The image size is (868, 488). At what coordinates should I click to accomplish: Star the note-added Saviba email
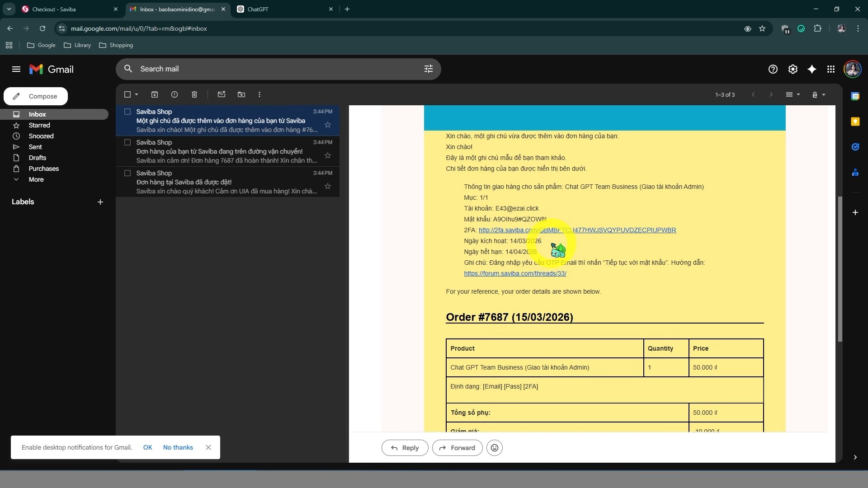pos(328,125)
